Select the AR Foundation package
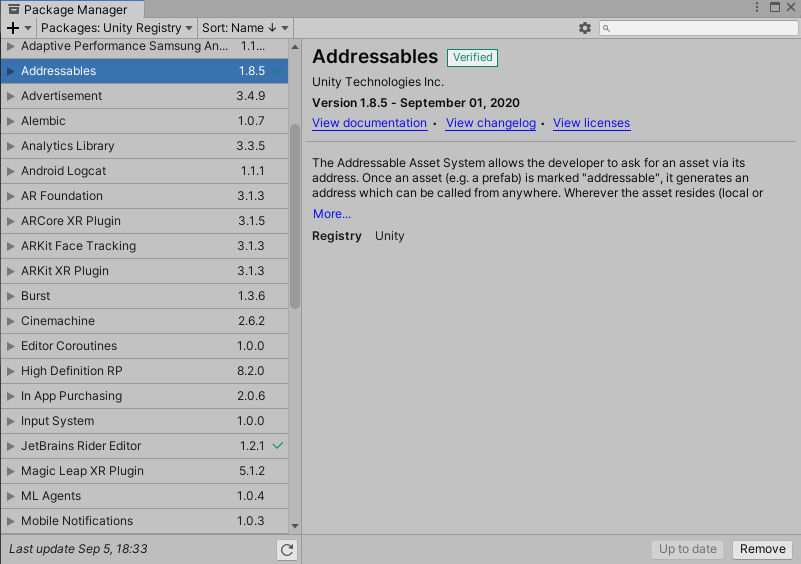801x564 pixels. point(145,196)
